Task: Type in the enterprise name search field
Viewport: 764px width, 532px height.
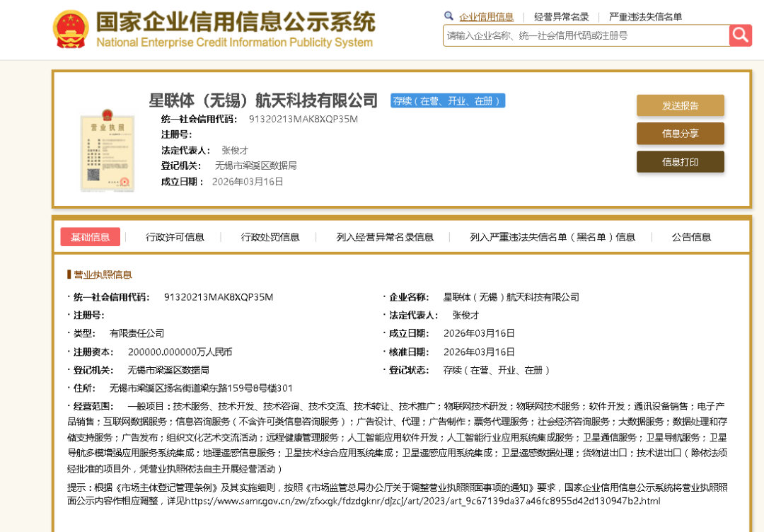Action: pyautogui.click(x=586, y=35)
